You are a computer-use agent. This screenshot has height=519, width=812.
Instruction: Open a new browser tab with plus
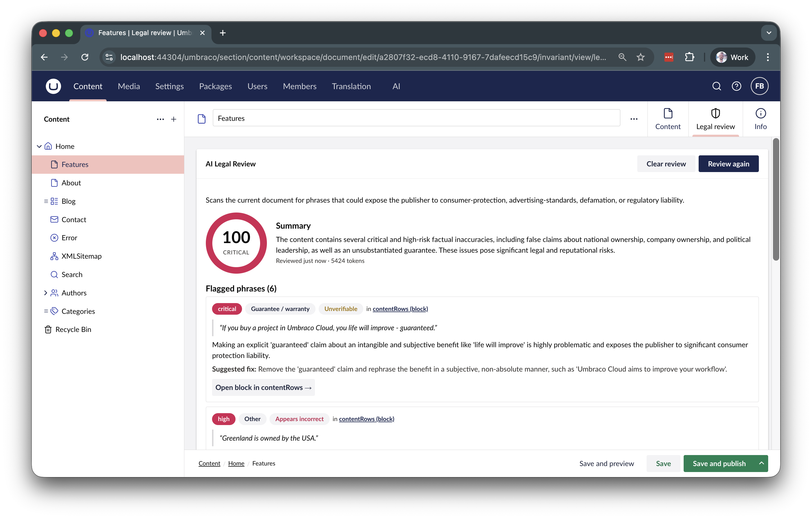[223, 33]
